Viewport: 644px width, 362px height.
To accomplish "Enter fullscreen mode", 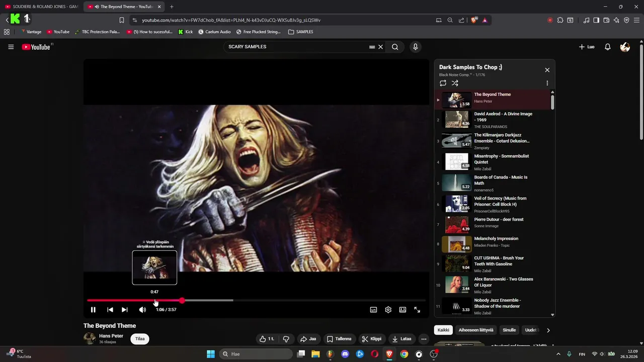I will coord(417,310).
